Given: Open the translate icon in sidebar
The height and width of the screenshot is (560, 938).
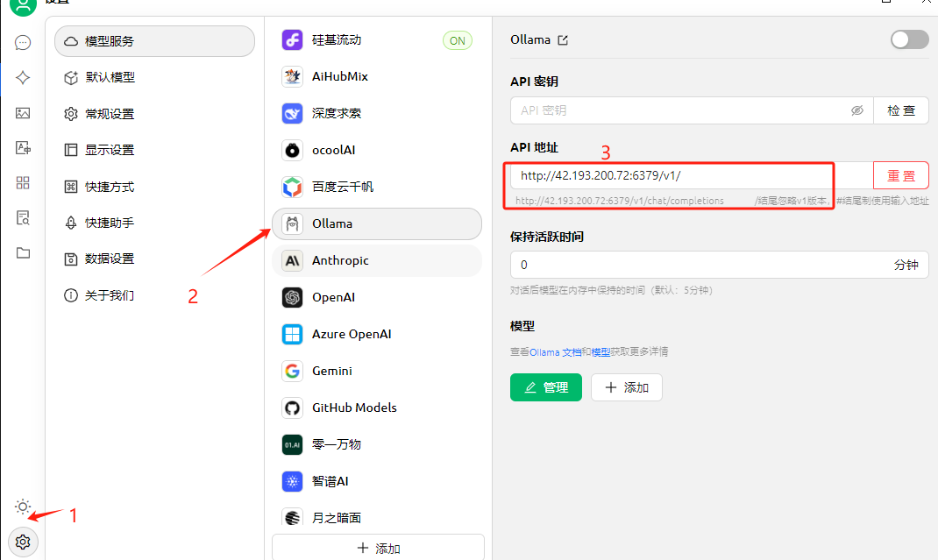Looking at the screenshot, I should coord(23,148).
